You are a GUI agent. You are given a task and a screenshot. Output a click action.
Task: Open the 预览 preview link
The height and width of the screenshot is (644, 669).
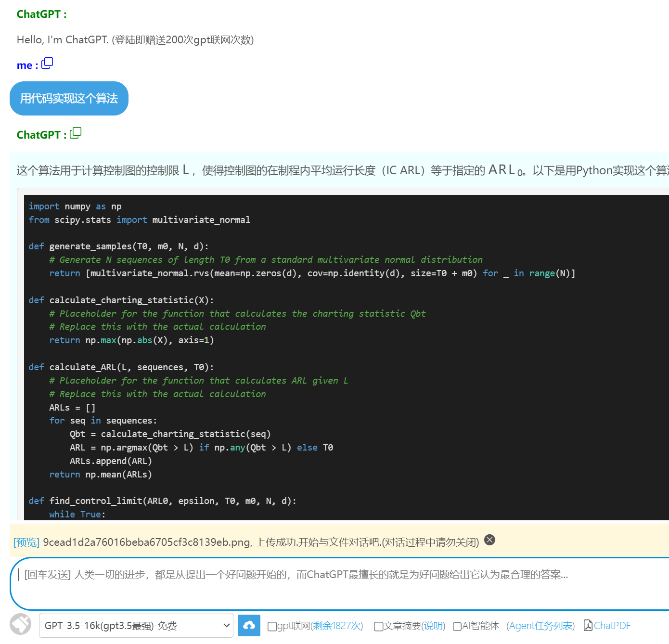tap(26, 542)
